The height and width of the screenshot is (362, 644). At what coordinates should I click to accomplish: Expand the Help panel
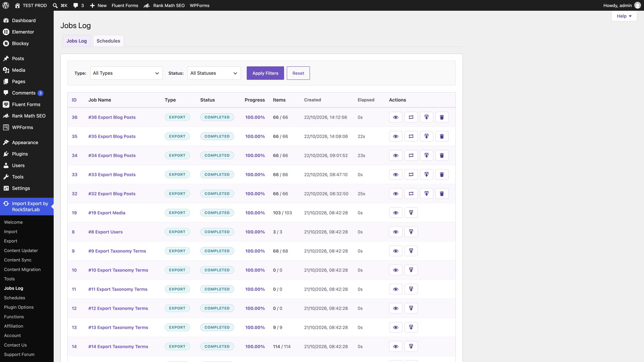pos(624,16)
